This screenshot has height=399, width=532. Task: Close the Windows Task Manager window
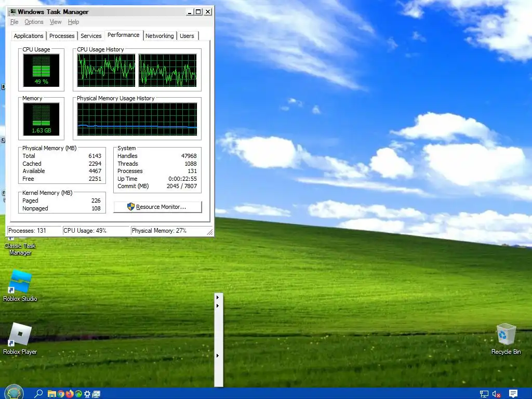tap(208, 12)
